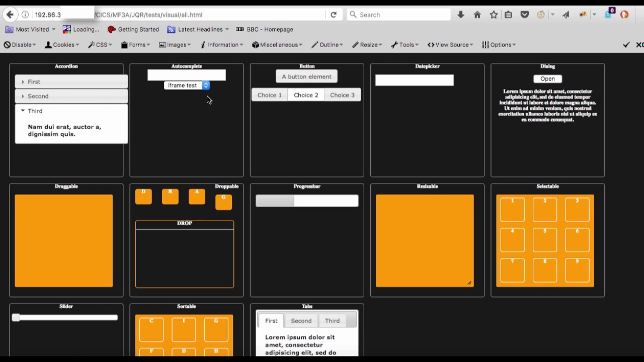The height and width of the screenshot is (362, 644).
Task: Select the Choice 3 radio button
Action: point(342,95)
